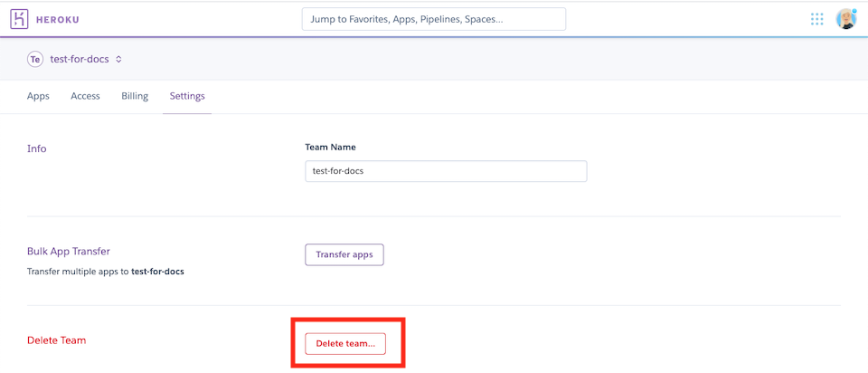Screen dimensions: 868x373
Task: Click the Info section heading
Action: coord(37,148)
